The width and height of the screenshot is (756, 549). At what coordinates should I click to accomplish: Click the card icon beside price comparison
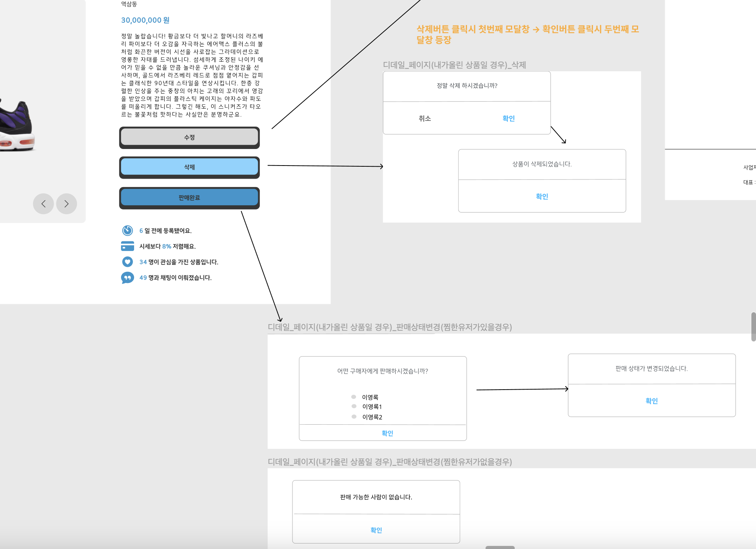coord(128,246)
